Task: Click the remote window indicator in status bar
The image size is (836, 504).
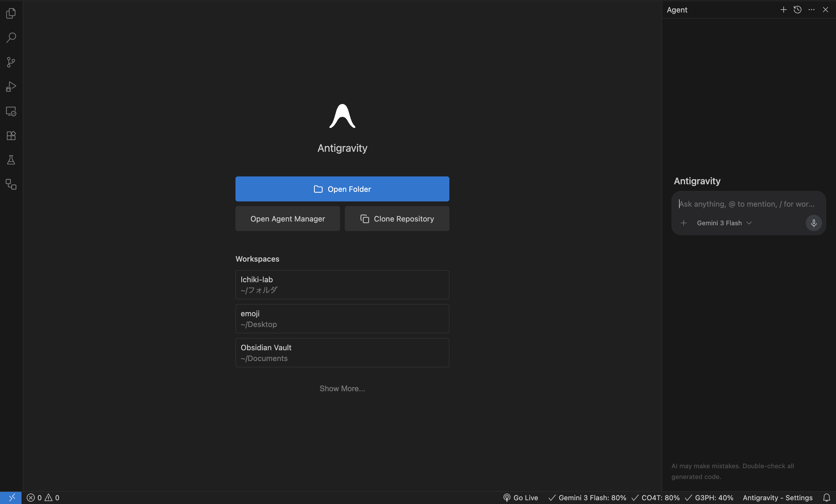Action: [x=11, y=498]
